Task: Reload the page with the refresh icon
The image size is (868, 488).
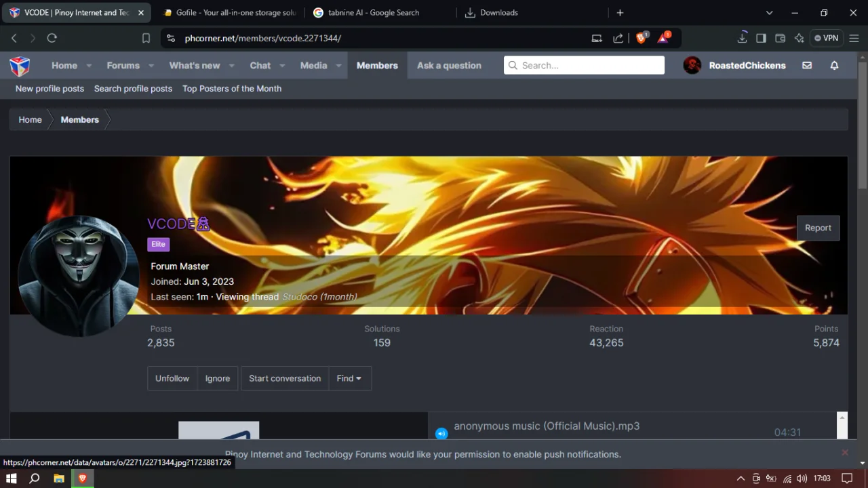Action: tap(52, 38)
